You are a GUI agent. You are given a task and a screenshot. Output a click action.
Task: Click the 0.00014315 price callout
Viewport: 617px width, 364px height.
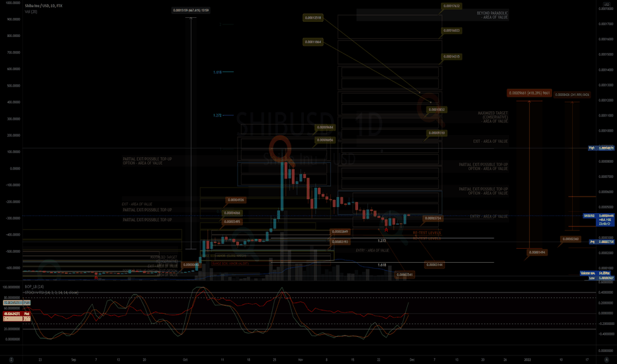(451, 57)
